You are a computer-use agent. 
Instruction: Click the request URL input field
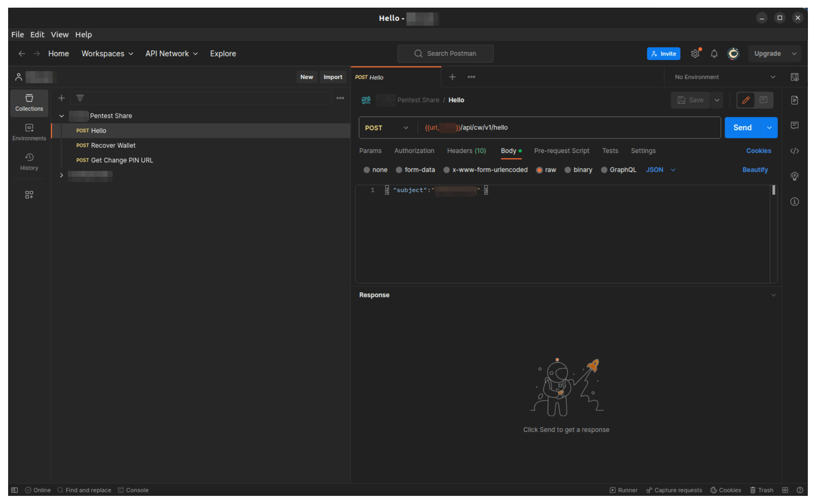coord(569,128)
